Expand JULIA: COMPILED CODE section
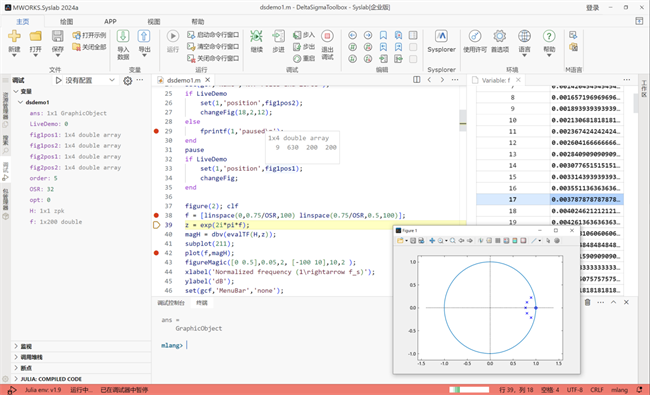Screen dimensions: 650x395 pyautogui.click(x=16, y=379)
